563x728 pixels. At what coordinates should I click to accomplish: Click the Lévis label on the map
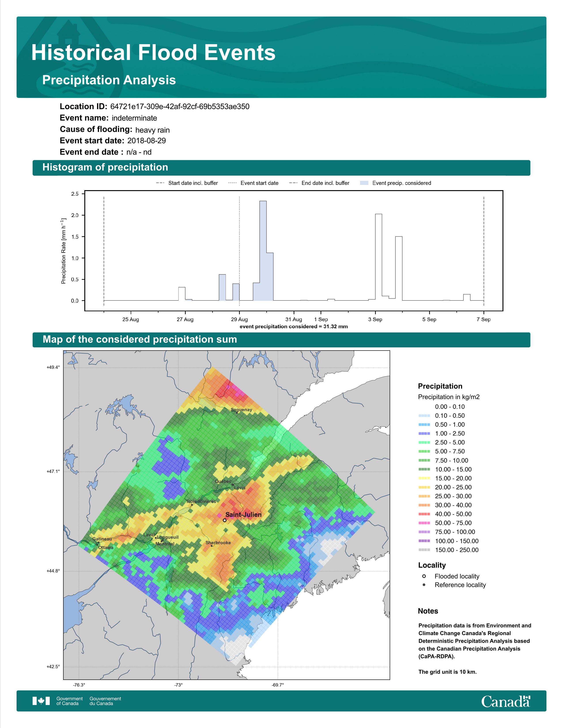[240, 488]
